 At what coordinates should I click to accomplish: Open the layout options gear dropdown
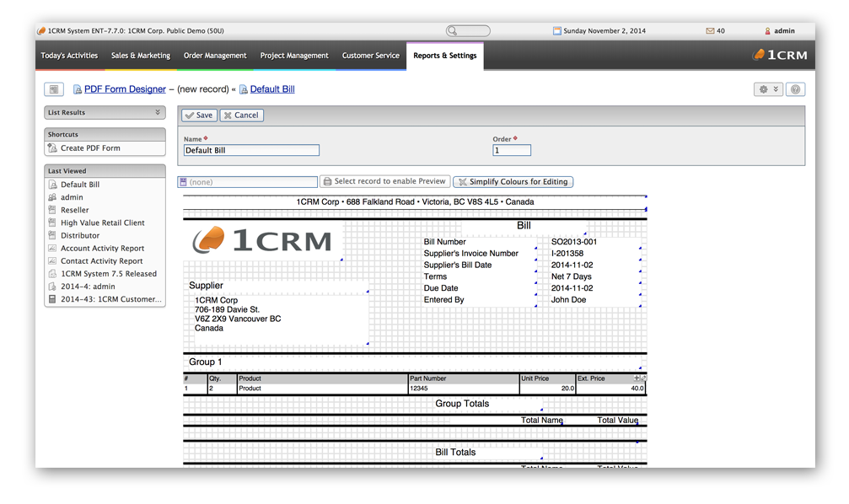point(766,88)
